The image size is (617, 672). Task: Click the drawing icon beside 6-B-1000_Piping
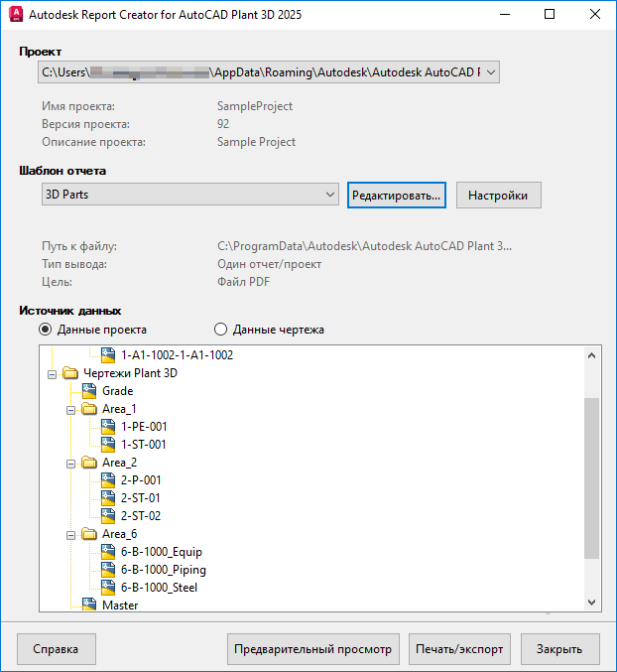point(108,570)
